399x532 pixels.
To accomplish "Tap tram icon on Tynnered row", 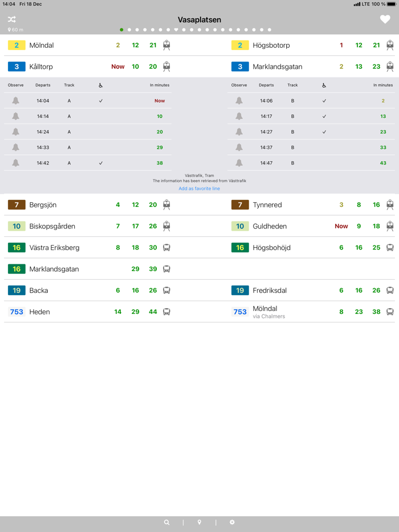I will (x=390, y=205).
